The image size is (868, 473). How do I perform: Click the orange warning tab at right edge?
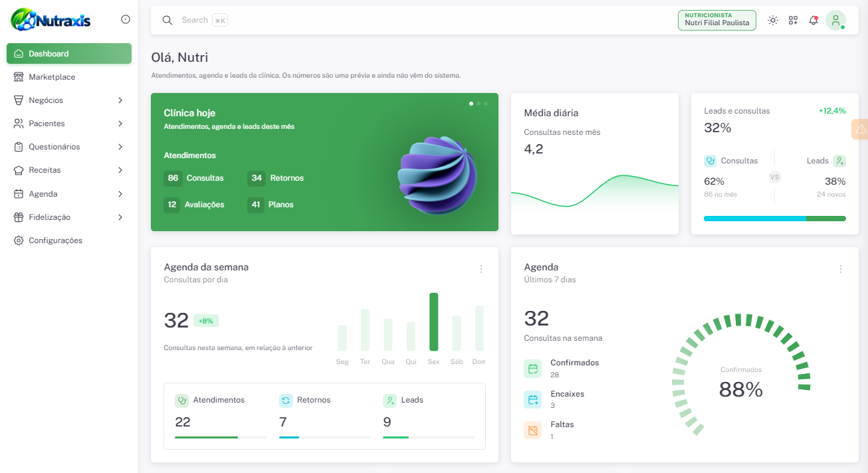860,129
